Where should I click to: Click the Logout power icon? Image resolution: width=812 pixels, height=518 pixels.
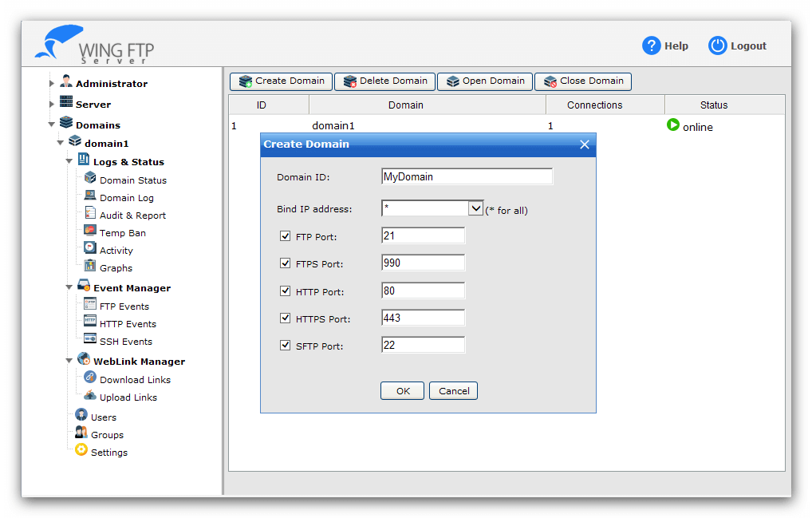718,46
